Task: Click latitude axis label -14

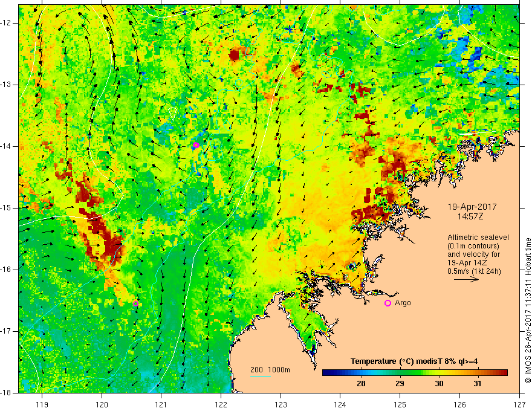Action: coord(6,146)
